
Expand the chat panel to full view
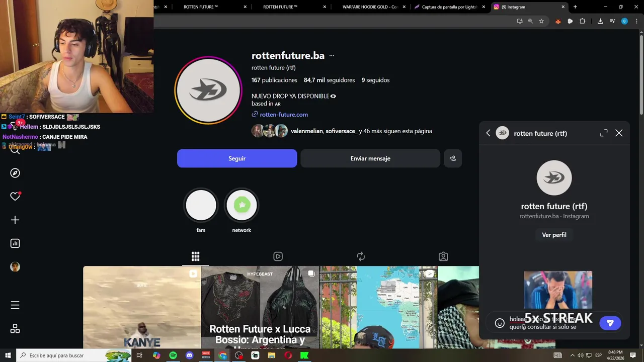point(604,133)
